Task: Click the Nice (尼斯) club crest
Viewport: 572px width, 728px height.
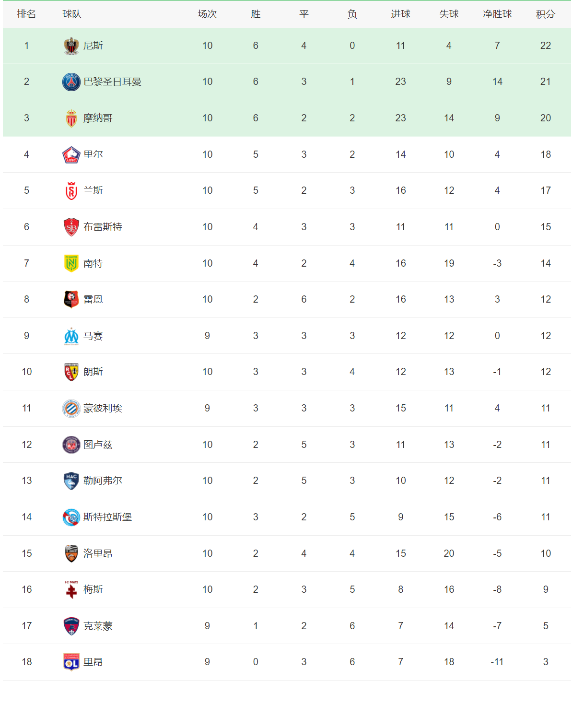Action: coord(71,46)
